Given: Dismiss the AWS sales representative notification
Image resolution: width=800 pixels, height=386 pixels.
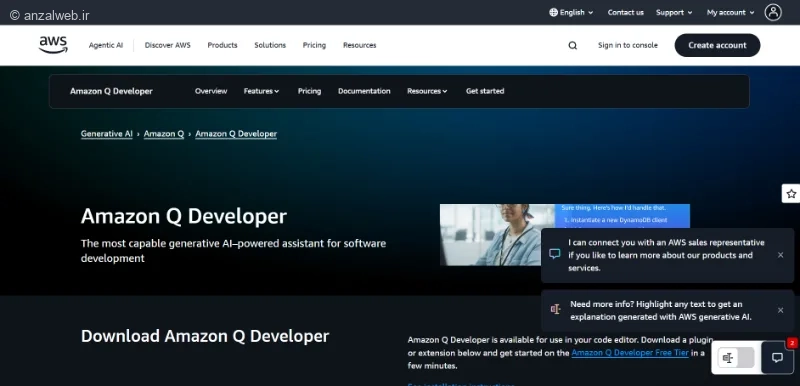Looking at the screenshot, I should point(780,255).
